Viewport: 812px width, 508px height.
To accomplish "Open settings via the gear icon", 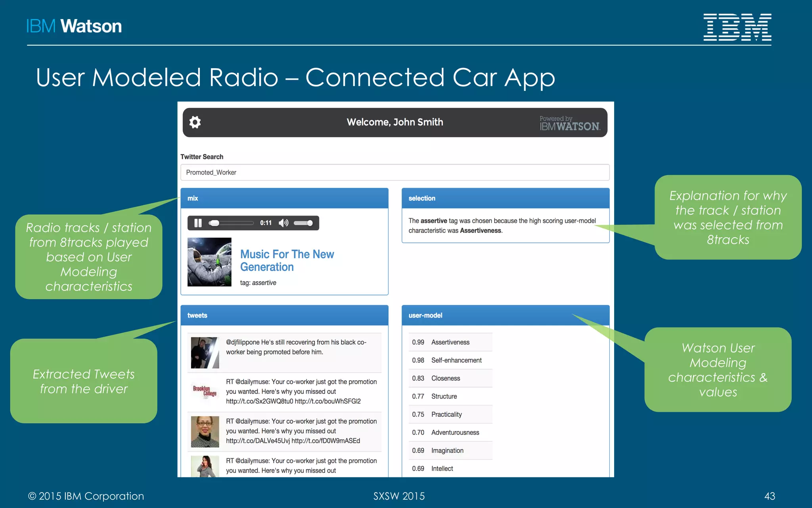I will tap(195, 122).
